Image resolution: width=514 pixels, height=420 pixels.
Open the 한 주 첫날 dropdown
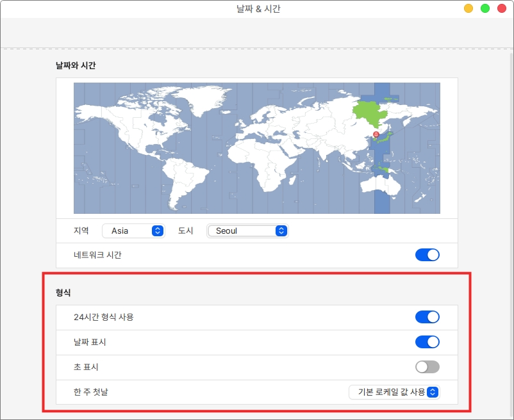tap(394, 392)
